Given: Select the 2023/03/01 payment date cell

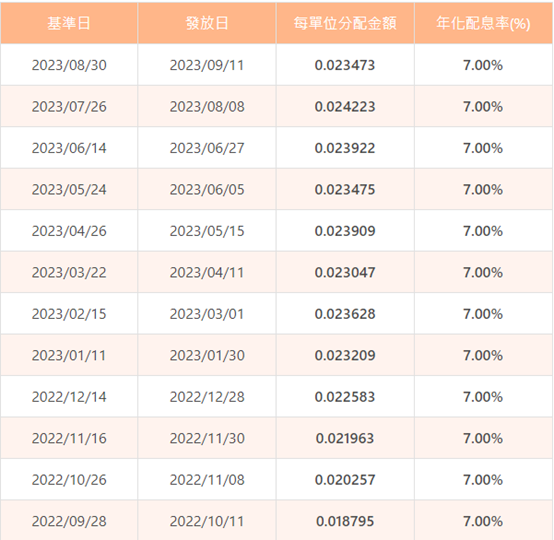Looking at the screenshot, I should [x=207, y=314].
